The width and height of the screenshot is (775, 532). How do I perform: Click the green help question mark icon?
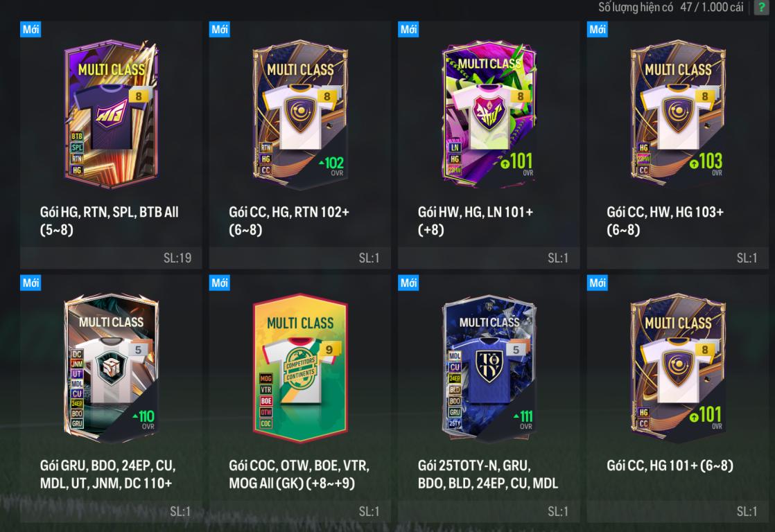pyautogui.click(x=762, y=8)
